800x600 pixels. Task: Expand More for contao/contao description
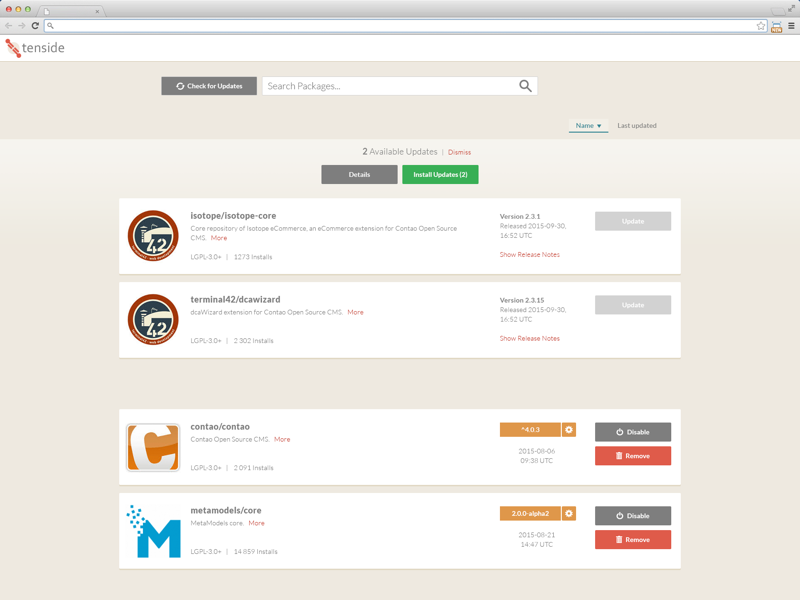[282, 439]
